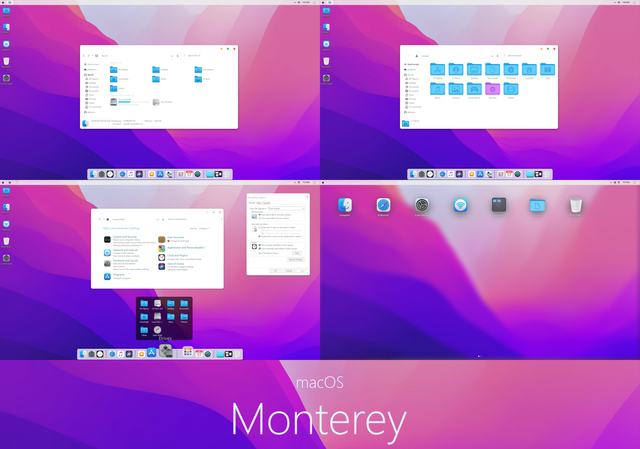Click Search Control Panel field
The width and height of the screenshot is (640, 449).
[191, 220]
